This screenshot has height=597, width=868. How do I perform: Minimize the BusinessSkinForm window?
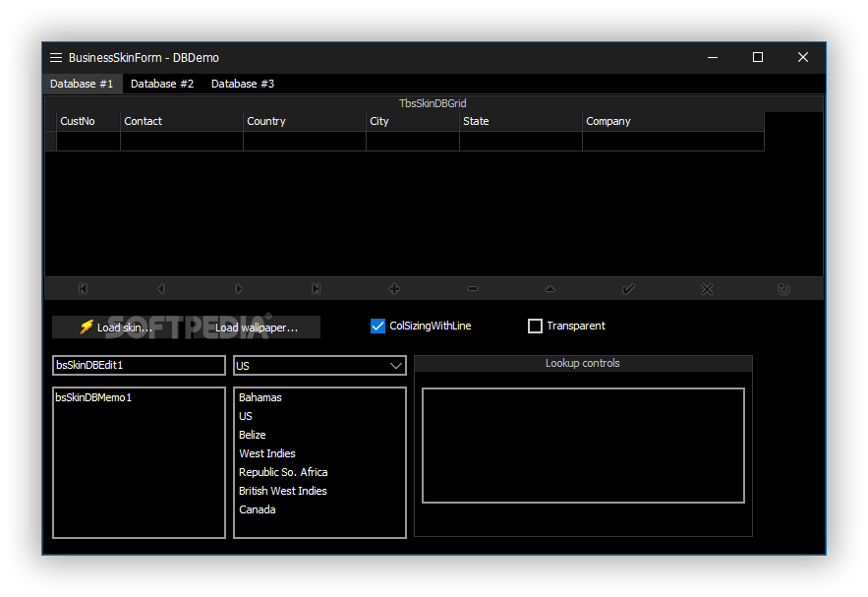click(x=713, y=57)
